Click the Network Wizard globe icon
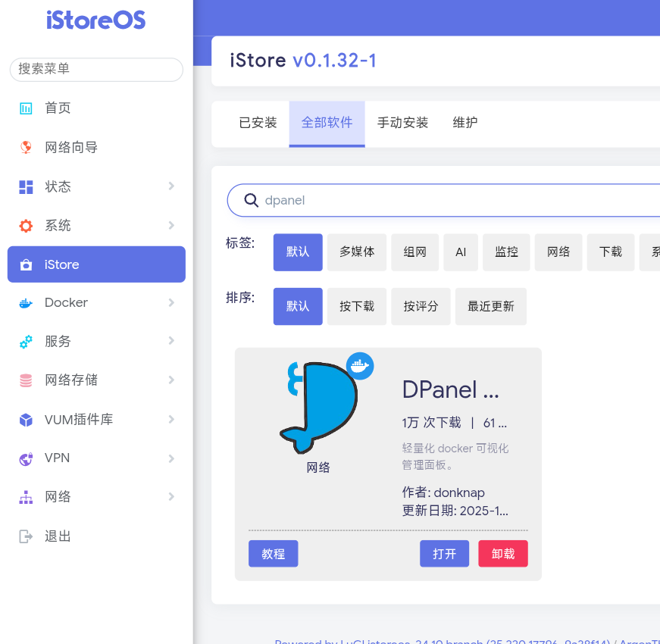This screenshot has width=660, height=644. pos(26,147)
